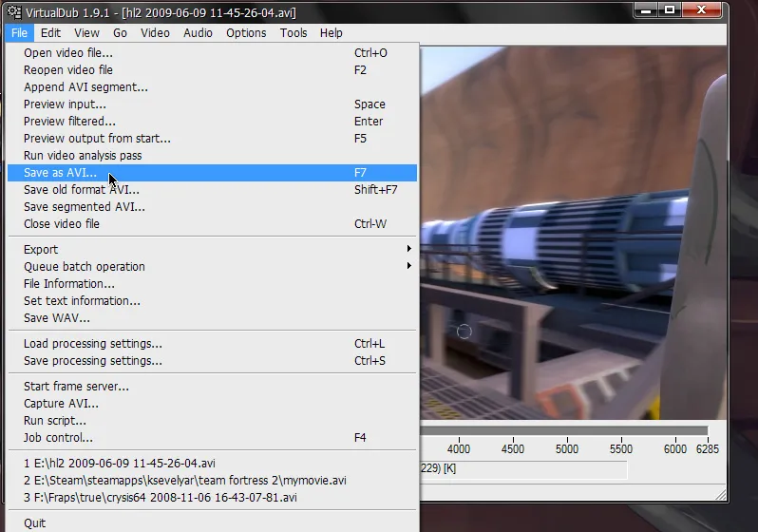Choose Append AVI segment...

212,87
